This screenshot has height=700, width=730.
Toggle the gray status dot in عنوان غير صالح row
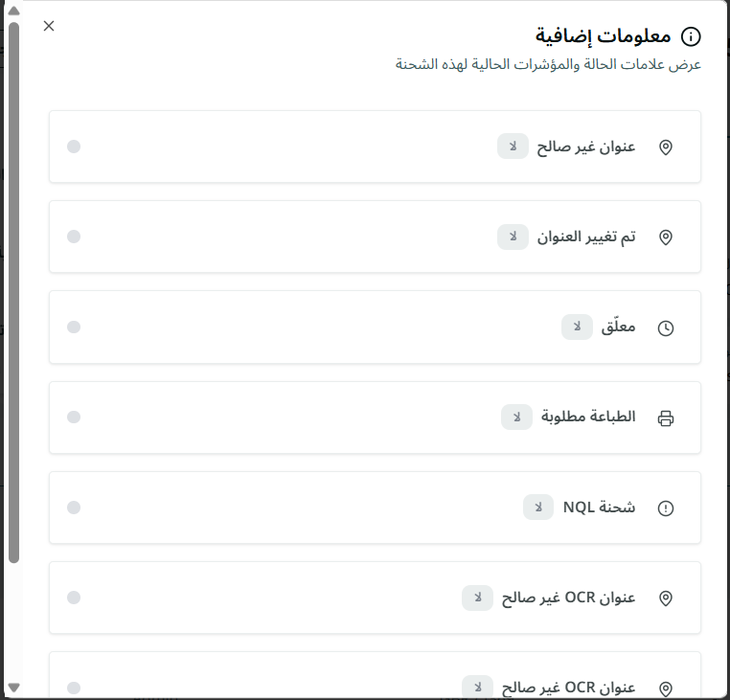pos(74,147)
